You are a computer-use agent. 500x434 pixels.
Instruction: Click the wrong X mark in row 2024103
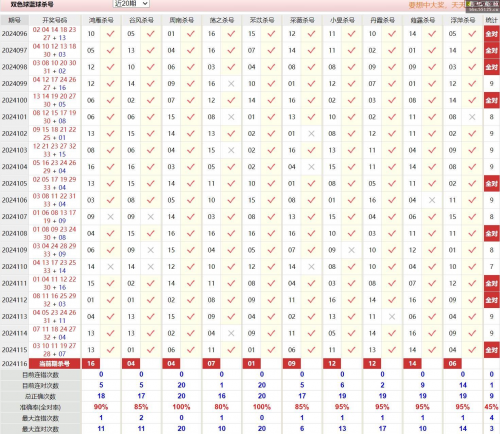coord(231,150)
